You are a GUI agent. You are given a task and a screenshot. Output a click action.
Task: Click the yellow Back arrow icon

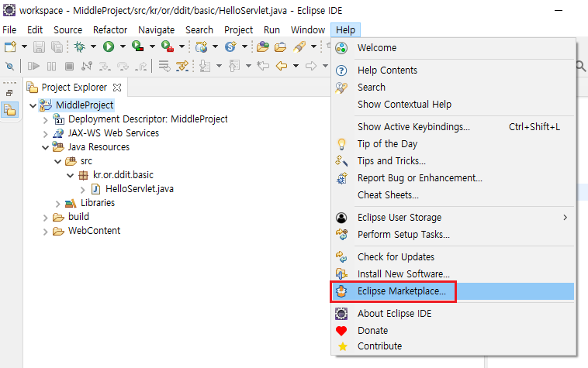pyautogui.click(x=282, y=67)
